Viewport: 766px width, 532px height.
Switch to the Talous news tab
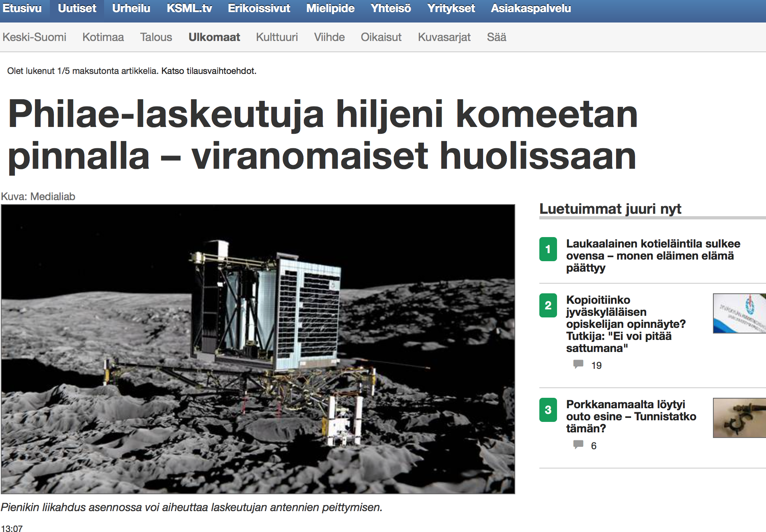point(156,37)
